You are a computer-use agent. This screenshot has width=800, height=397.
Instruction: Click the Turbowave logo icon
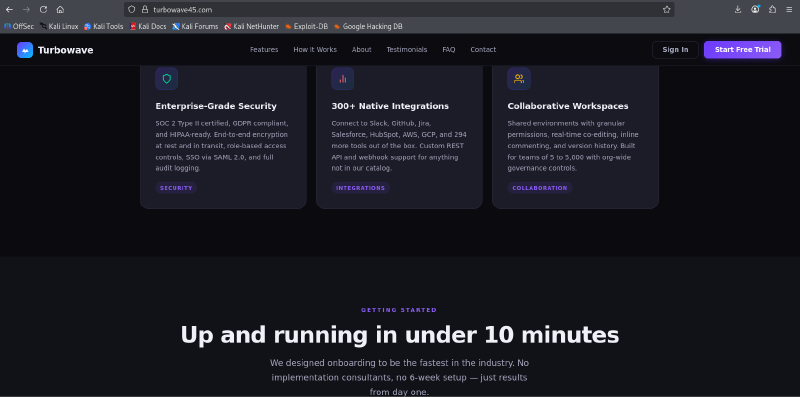[x=25, y=49]
